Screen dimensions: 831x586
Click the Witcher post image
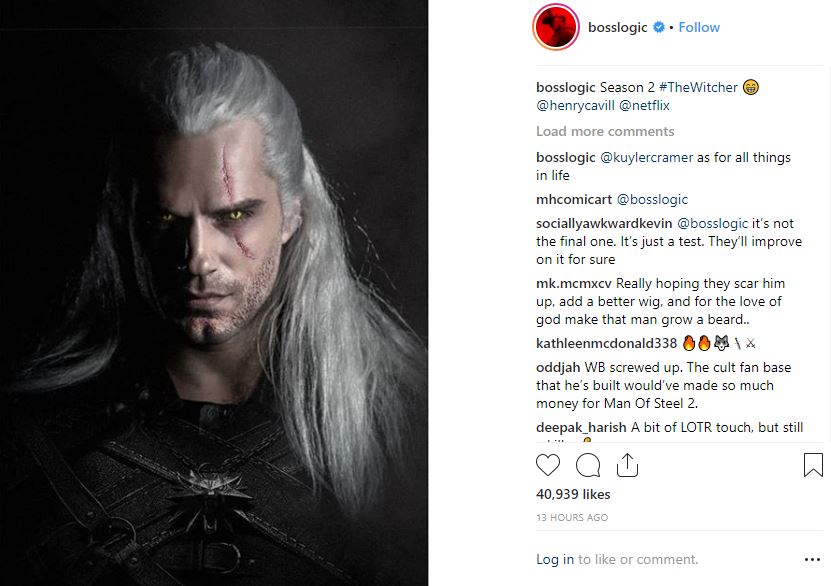[214, 293]
